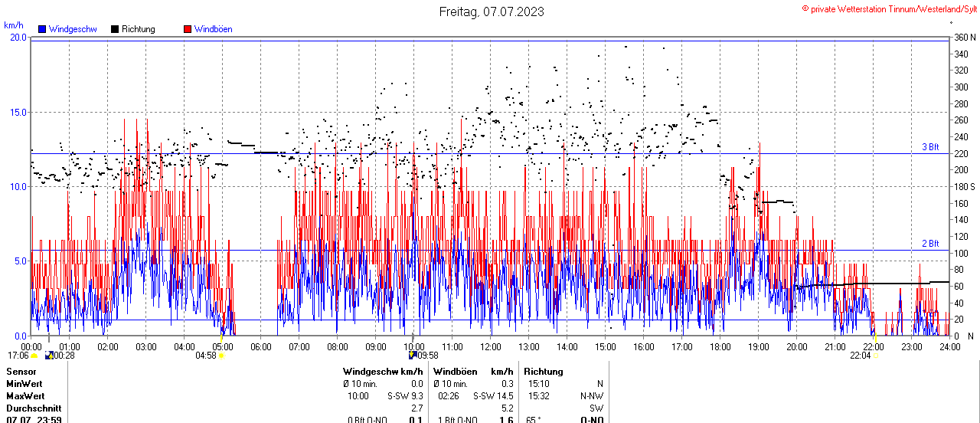Click the 00:28 time next to the moon icon

coord(64,356)
